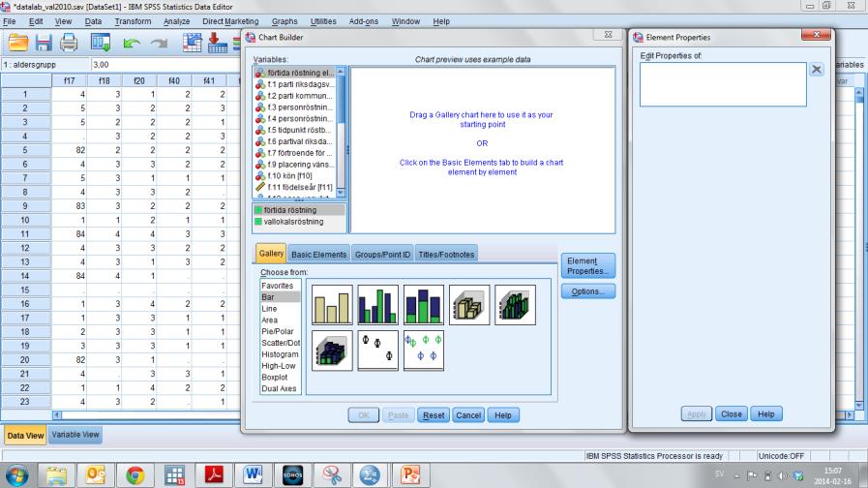Screen dimensions: 868x488
Task: Select the Gallery tab
Action: pos(271,253)
